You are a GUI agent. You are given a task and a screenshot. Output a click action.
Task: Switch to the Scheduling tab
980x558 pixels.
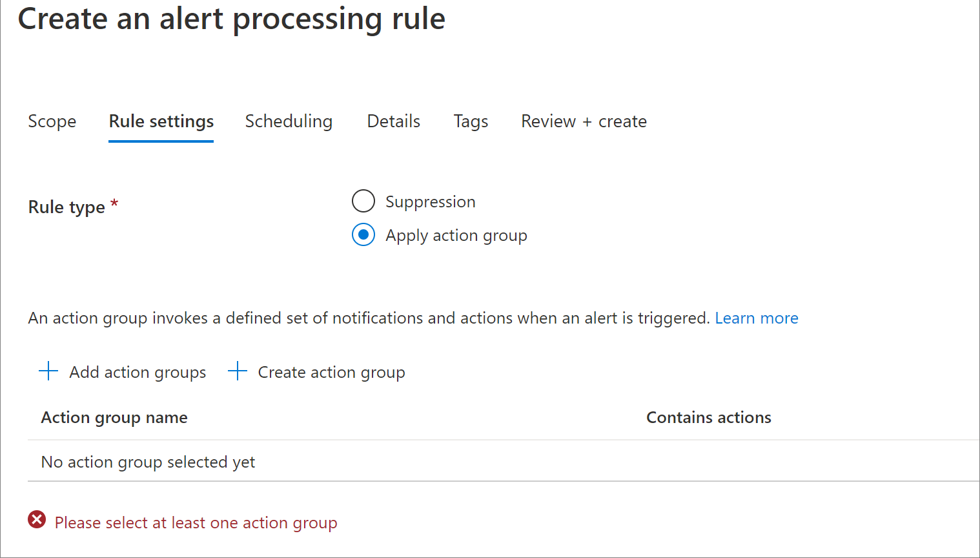click(x=289, y=121)
